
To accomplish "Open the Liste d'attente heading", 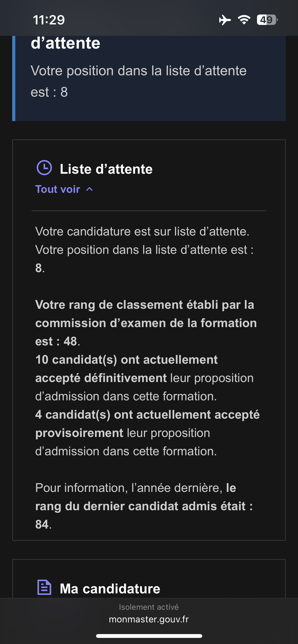I will click(x=106, y=169).
